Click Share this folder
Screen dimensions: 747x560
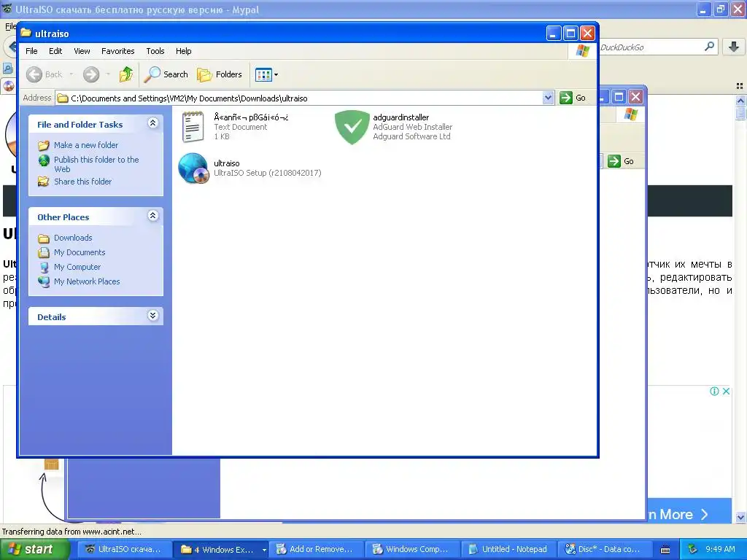pyautogui.click(x=83, y=182)
